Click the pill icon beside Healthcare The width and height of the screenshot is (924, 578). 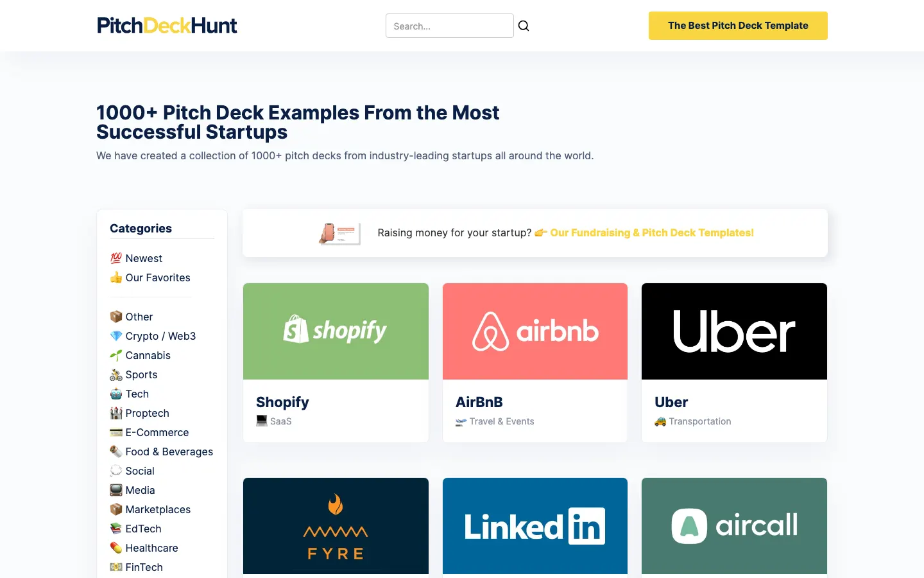pyautogui.click(x=116, y=548)
